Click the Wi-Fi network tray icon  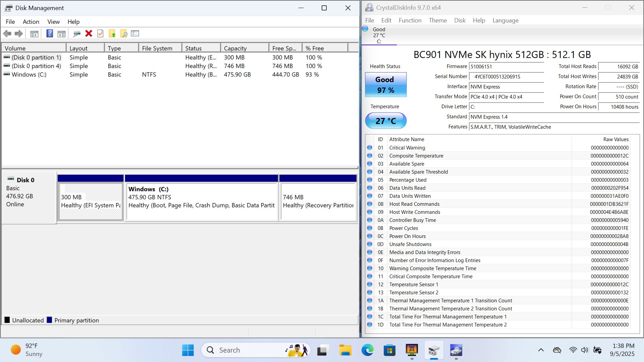click(x=573, y=350)
